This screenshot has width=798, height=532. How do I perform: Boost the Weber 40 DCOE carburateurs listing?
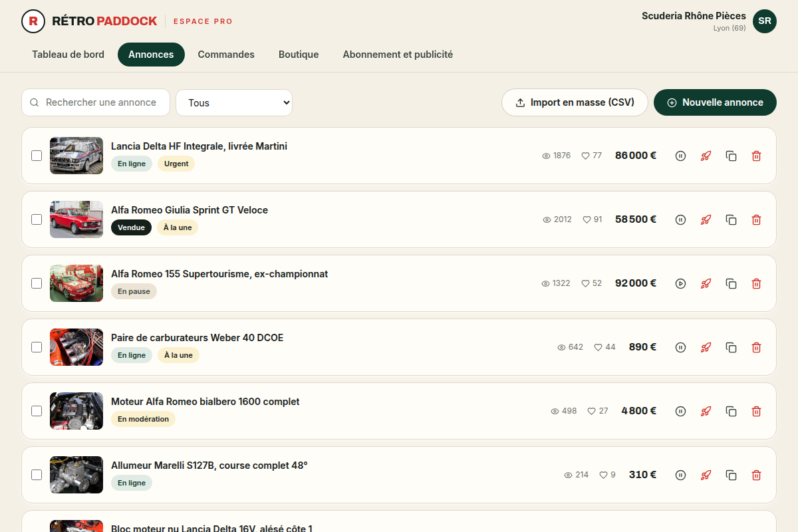coord(706,347)
